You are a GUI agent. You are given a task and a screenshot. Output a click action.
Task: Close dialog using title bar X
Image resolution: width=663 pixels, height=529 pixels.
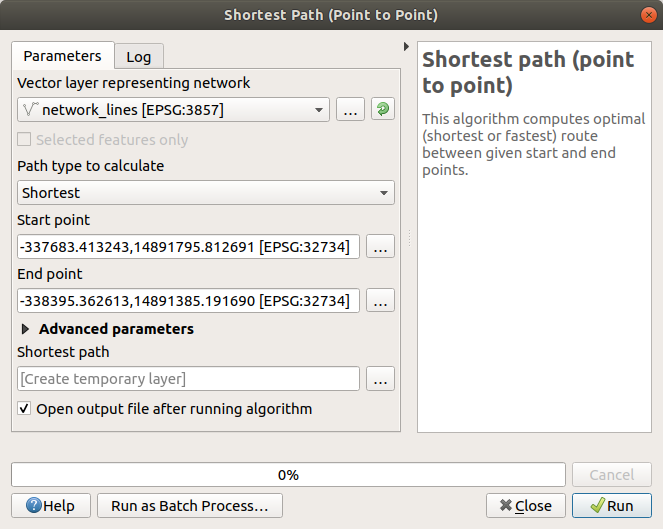[646, 15]
